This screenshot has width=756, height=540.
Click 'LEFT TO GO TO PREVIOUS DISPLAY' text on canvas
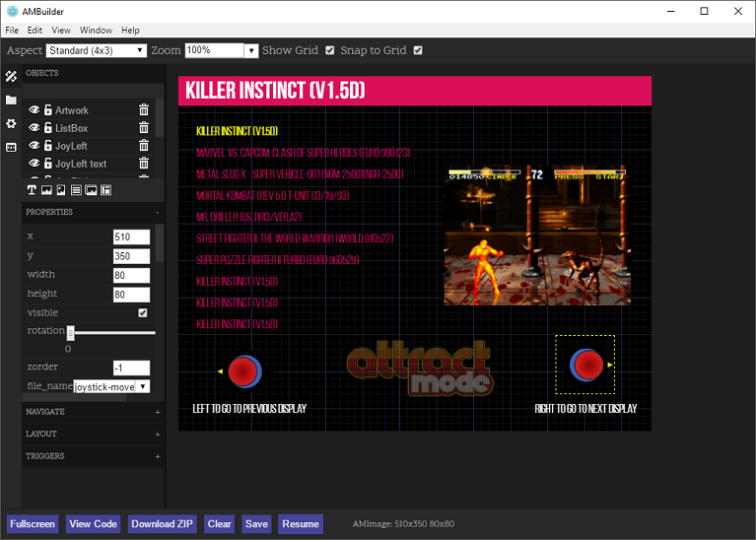point(249,408)
